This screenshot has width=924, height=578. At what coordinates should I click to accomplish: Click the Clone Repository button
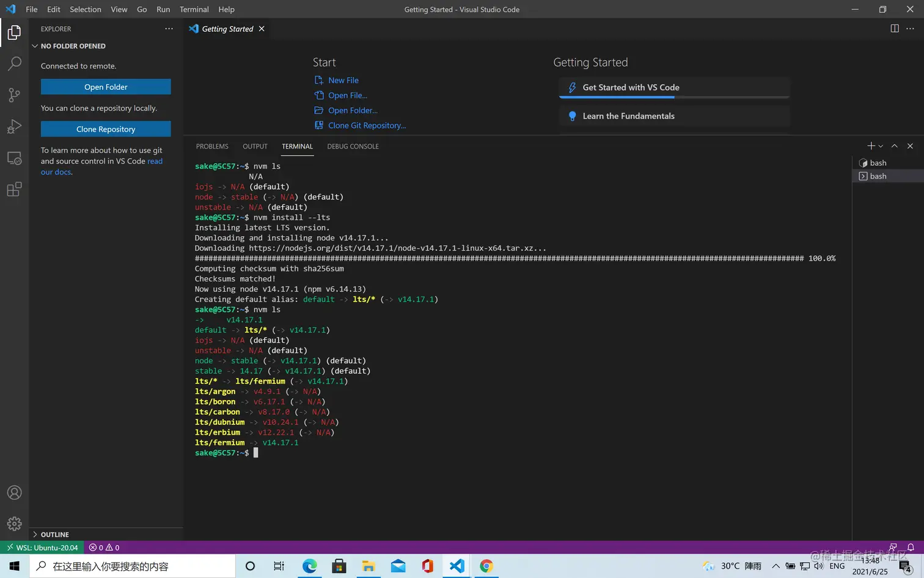coord(106,129)
